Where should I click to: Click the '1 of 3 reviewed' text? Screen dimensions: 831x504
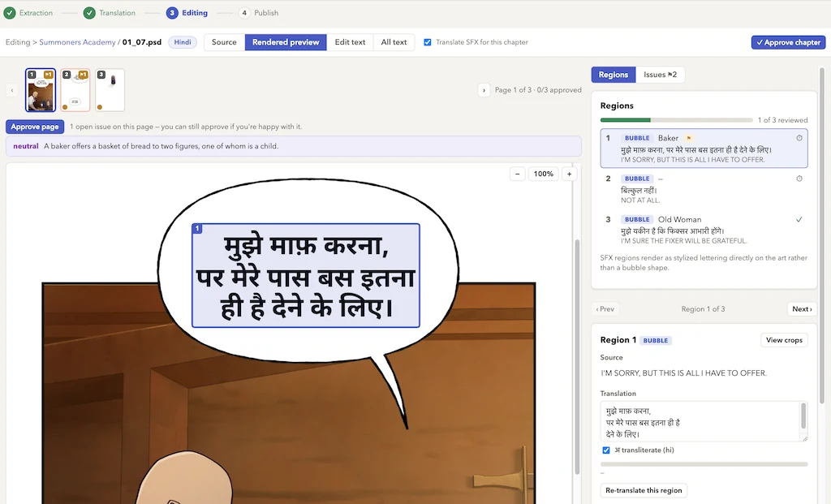tap(782, 120)
